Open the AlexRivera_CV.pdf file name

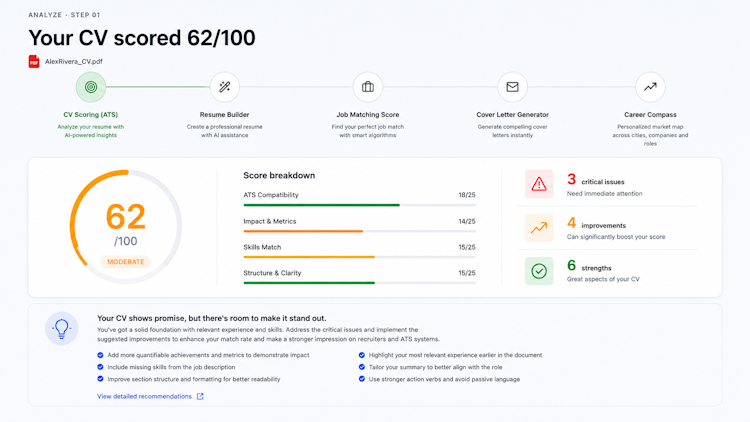tap(74, 61)
